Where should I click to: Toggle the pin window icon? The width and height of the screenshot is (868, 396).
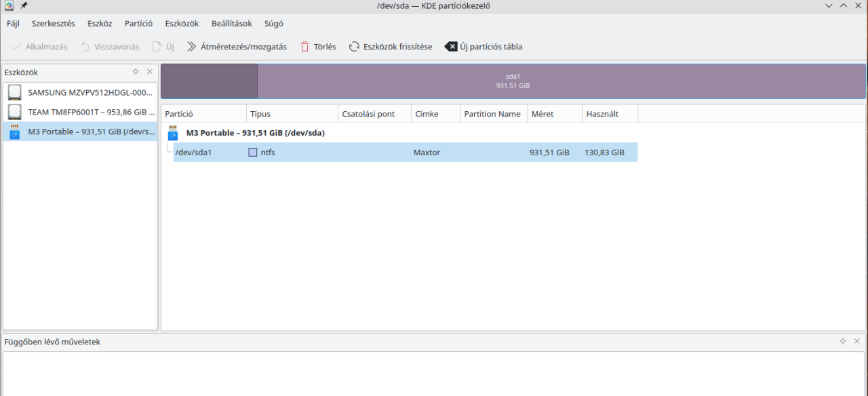point(24,5)
